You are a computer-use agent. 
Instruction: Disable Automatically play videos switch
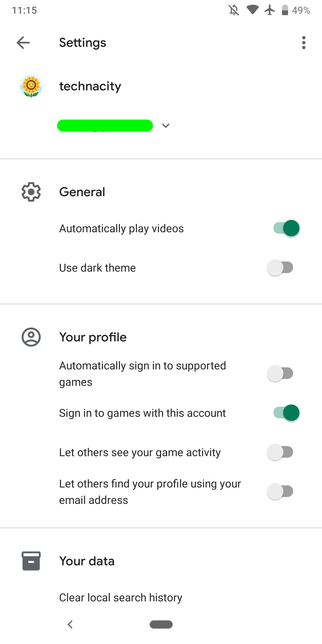[286, 228]
